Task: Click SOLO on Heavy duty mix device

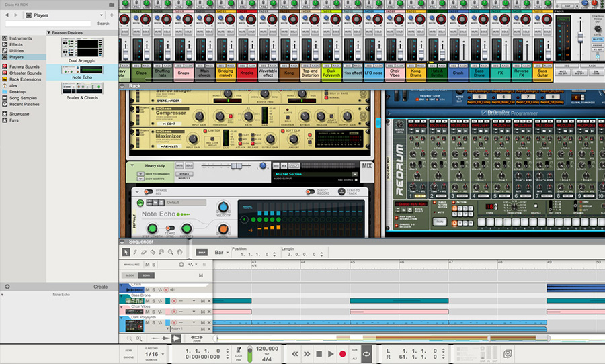Action: (189, 165)
